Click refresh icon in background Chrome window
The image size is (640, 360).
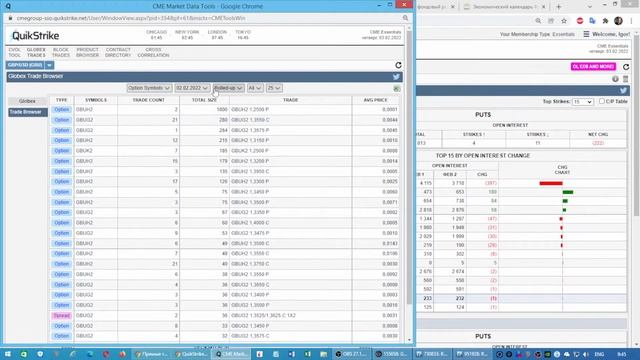626,67
